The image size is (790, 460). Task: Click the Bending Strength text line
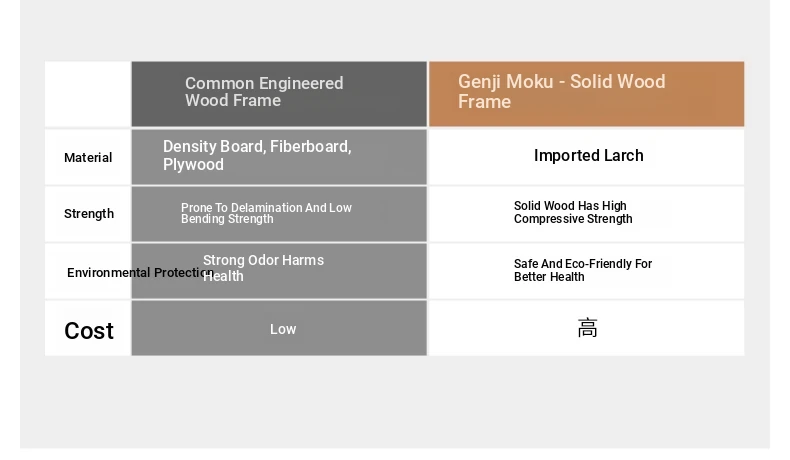[227, 219]
